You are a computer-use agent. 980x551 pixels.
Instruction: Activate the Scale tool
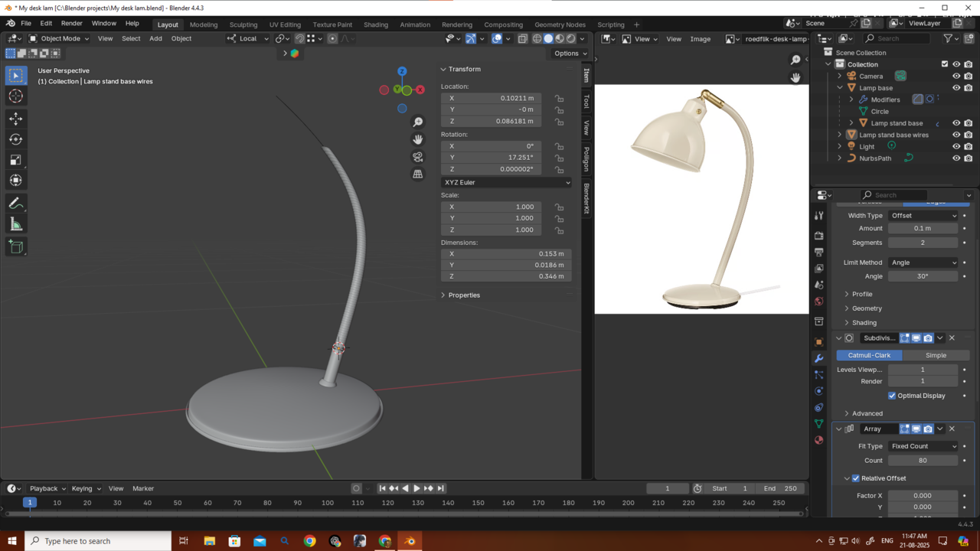pos(16,160)
